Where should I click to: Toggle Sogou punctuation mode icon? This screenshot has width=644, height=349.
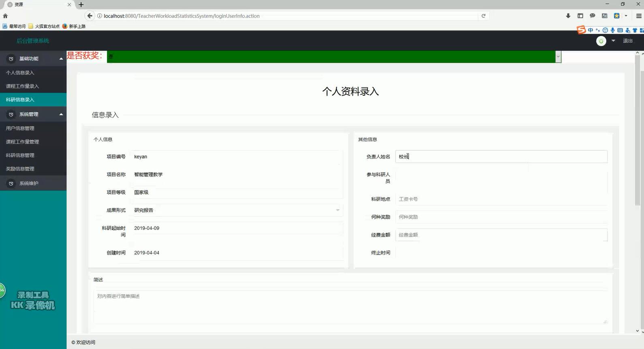pyautogui.click(x=598, y=30)
